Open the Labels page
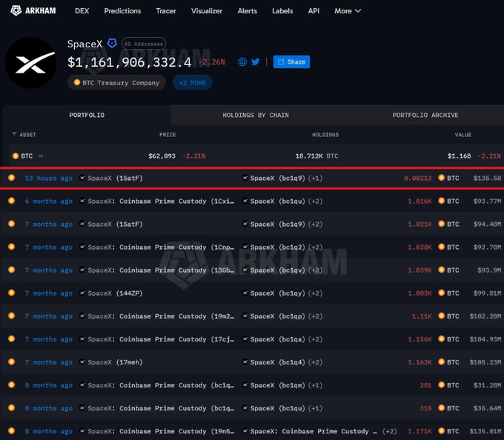504x440 pixels. coord(282,11)
